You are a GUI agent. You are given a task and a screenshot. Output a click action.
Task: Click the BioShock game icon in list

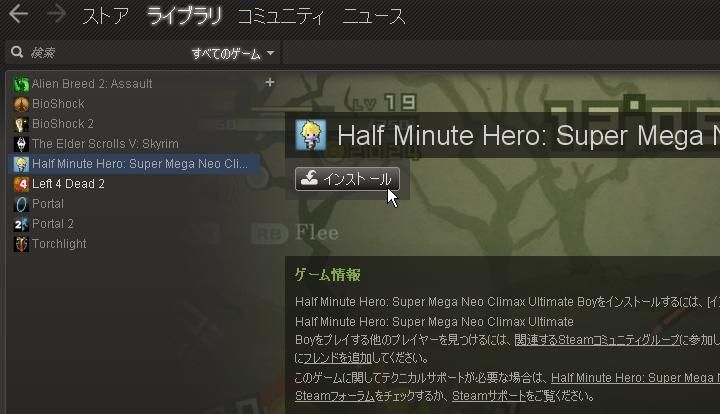(x=21, y=104)
